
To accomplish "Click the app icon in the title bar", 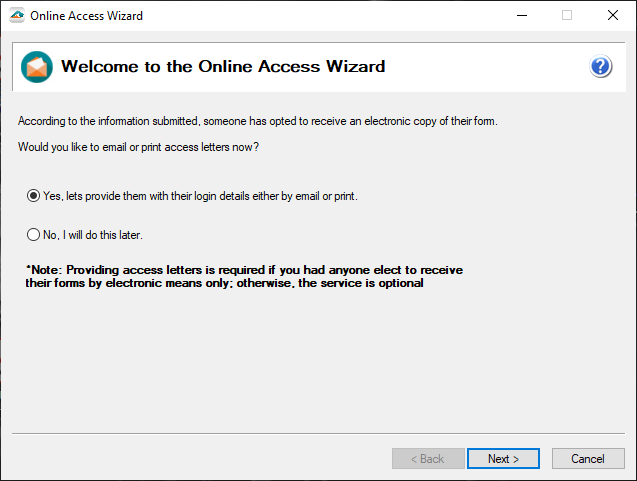I will pyautogui.click(x=16, y=15).
